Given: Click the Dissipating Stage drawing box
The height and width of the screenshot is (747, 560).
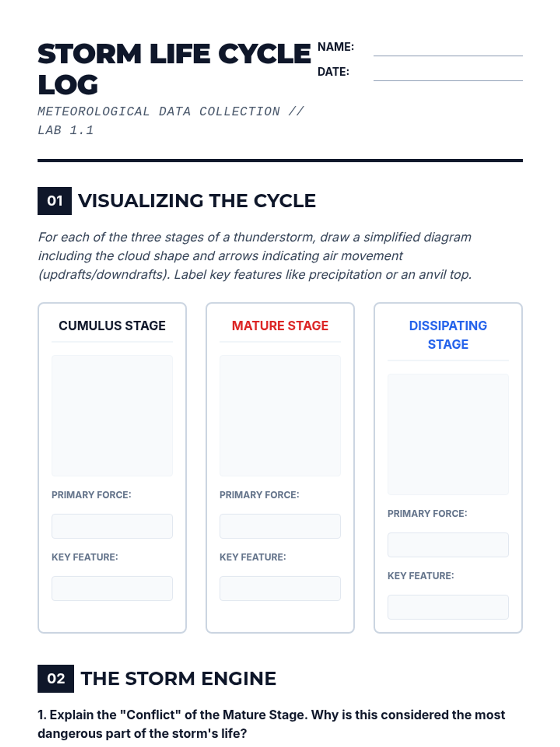Looking at the screenshot, I should [448, 434].
